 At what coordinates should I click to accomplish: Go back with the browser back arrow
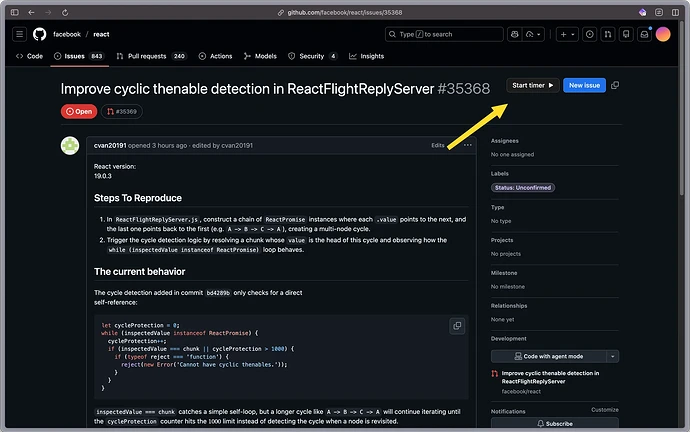[x=31, y=12]
